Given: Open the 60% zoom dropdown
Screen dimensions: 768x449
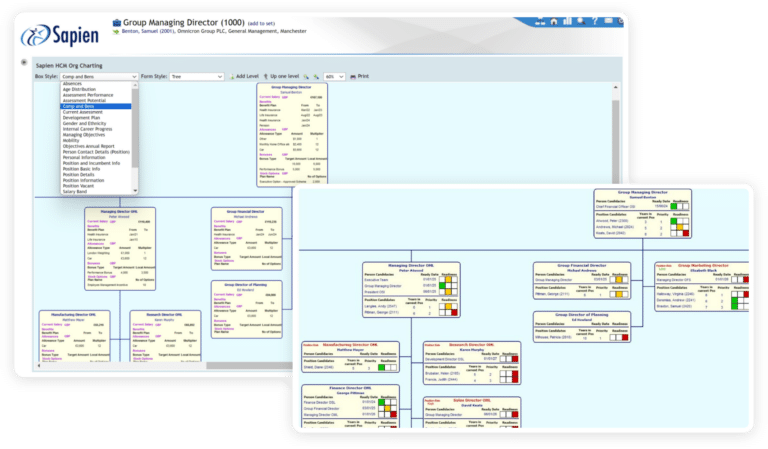Looking at the screenshot, I should pyautogui.click(x=334, y=76).
